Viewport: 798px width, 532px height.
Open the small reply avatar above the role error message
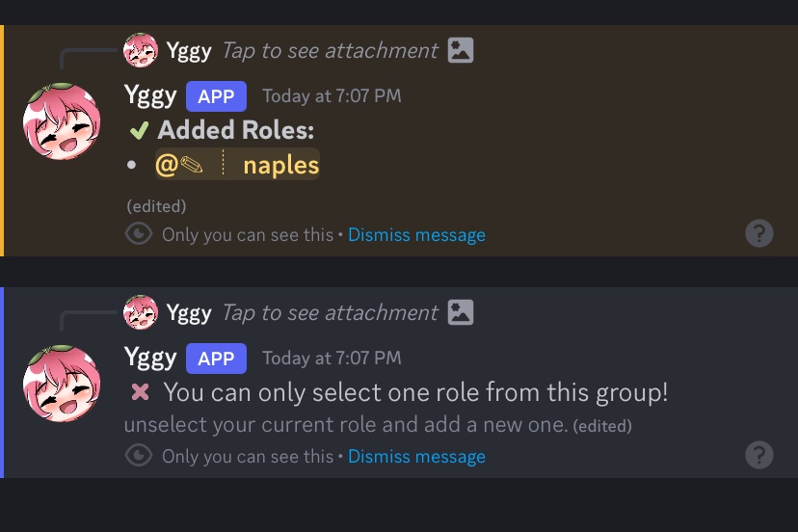(x=141, y=312)
